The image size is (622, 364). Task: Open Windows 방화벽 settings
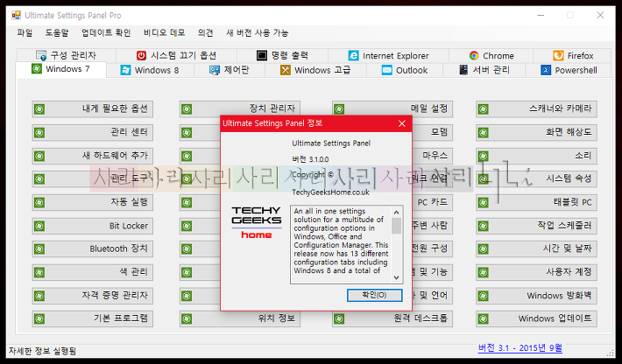click(536, 296)
